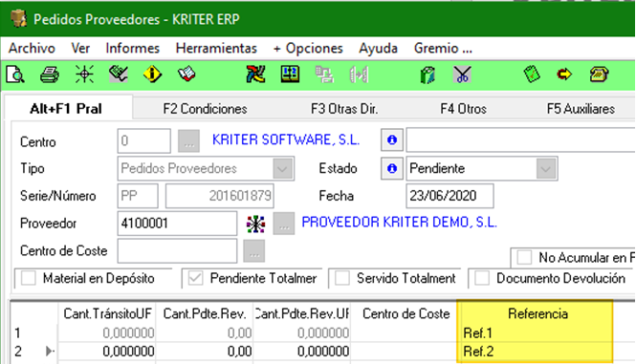Switch to F5 Auxiliares tab
The width and height of the screenshot is (636, 364).
[x=581, y=109]
